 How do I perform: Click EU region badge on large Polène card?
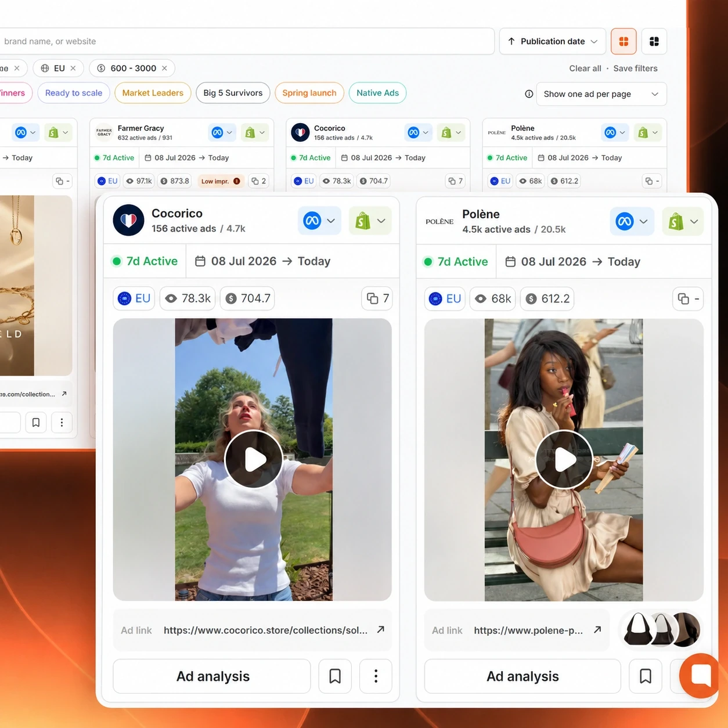point(445,298)
